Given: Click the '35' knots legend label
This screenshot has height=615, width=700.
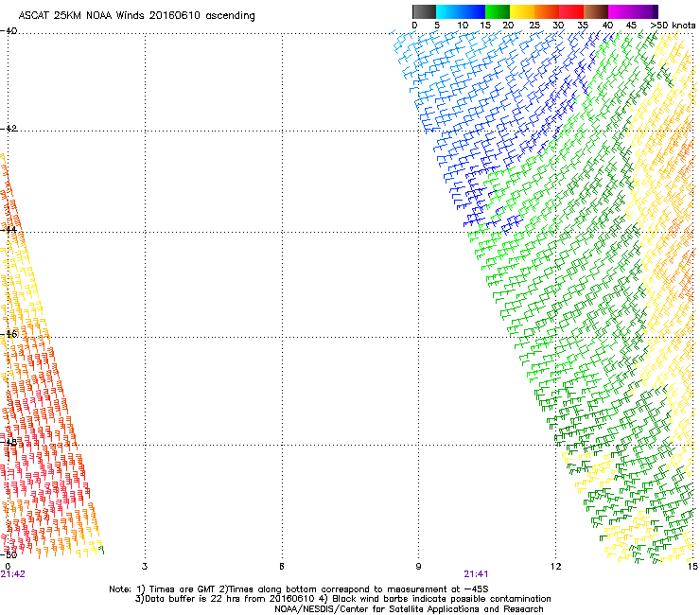Looking at the screenshot, I should pyautogui.click(x=583, y=26).
